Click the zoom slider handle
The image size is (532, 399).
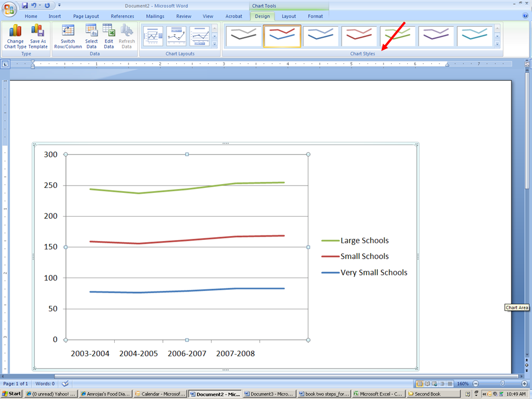point(503,383)
